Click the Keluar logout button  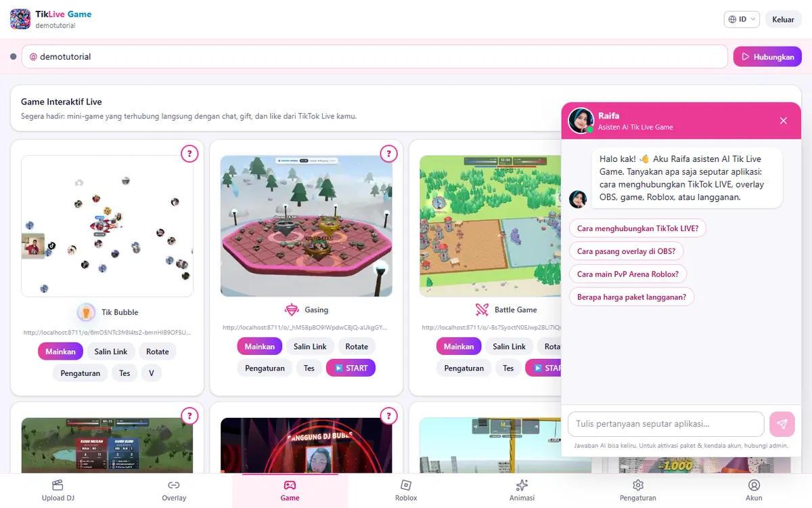(x=783, y=19)
